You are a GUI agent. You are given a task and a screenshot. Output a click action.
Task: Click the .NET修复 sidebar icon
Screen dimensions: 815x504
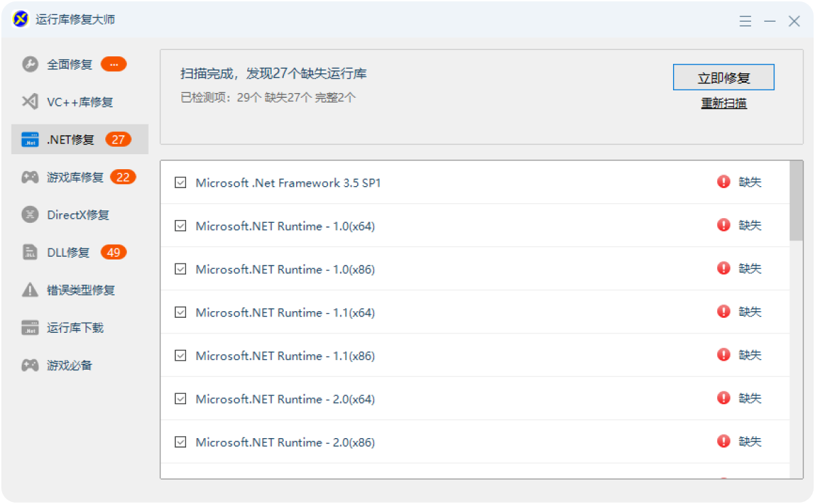coord(30,140)
